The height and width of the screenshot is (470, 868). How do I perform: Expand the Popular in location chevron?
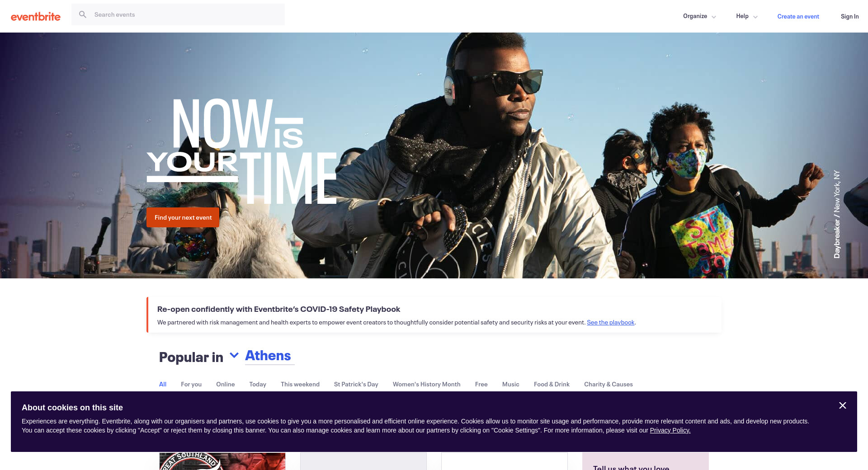coord(234,355)
